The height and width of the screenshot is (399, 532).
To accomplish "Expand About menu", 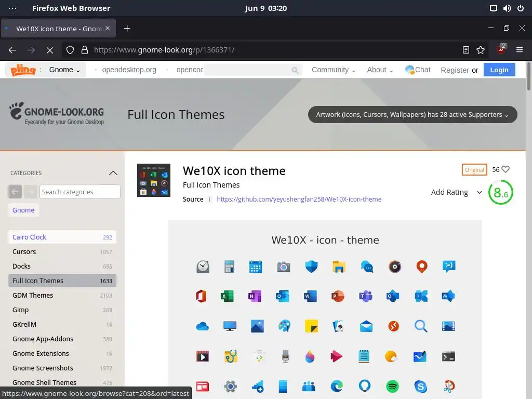I will (380, 70).
